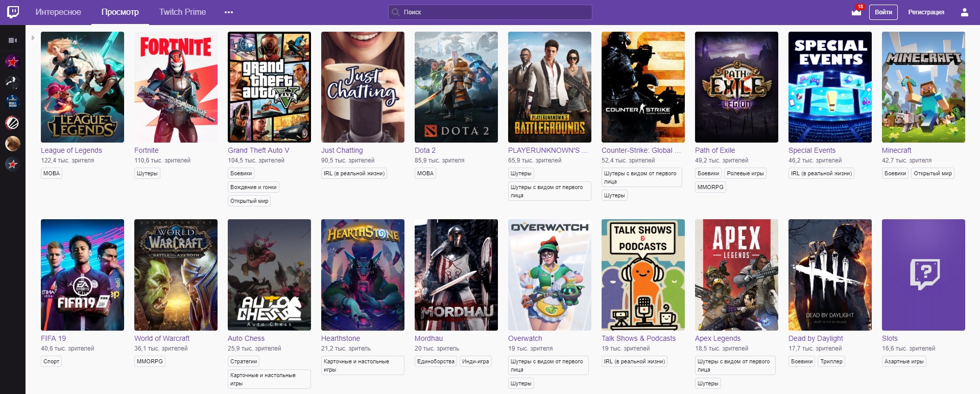Open the Slots placeholder cover
Viewport: 980px width, 394px height.
coord(923,275)
